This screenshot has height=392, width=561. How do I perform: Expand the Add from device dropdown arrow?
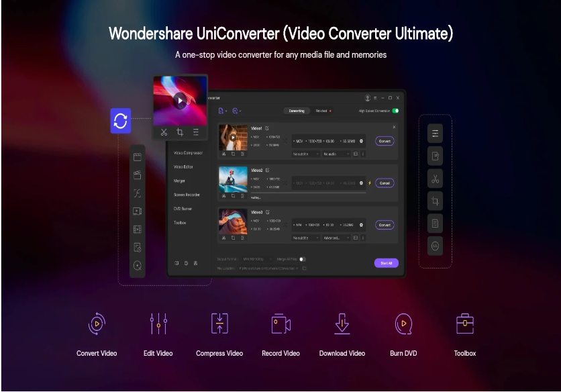(240, 111)
